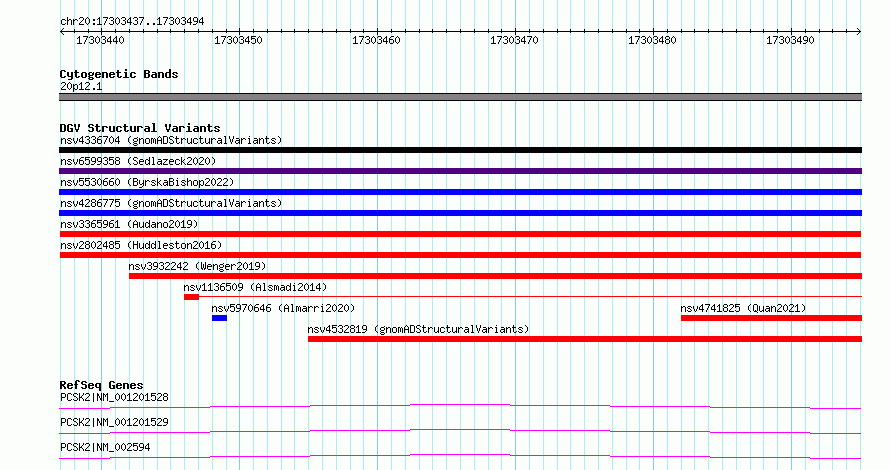Viewport: 890px width, 470px height.
Task: Select the red nsv4532819 variant bar
Action: click(x=585, y=339)
